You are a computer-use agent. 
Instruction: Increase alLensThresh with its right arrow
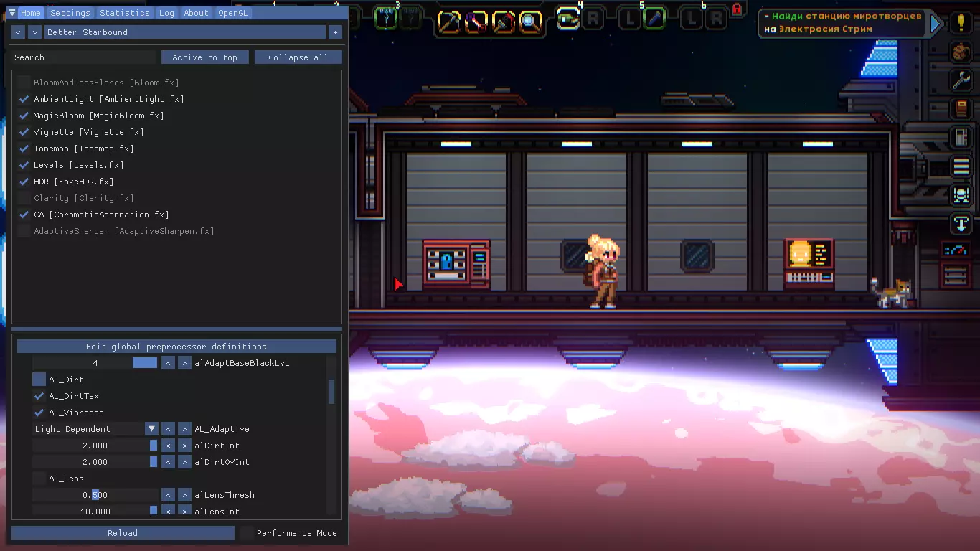point(184,495)
